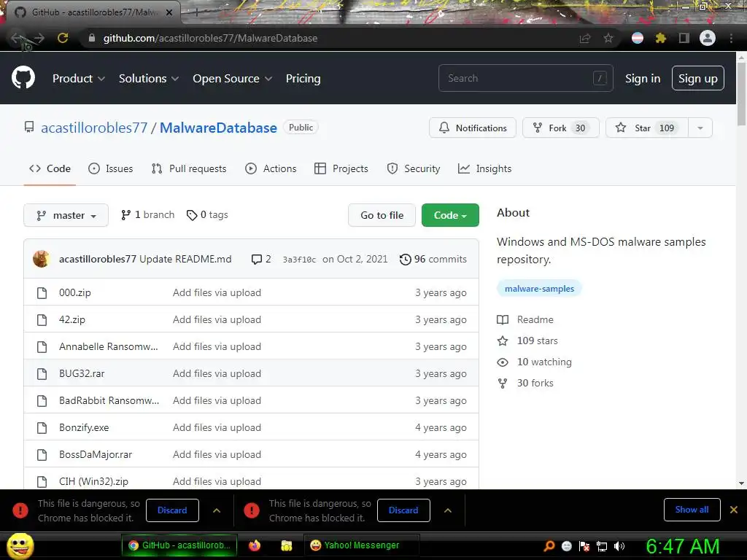Image resolution: width=747 pixels, height=560 pixels.
Task: Click the Go to file button
Action: pyautogui.click(x=382, y=215)
